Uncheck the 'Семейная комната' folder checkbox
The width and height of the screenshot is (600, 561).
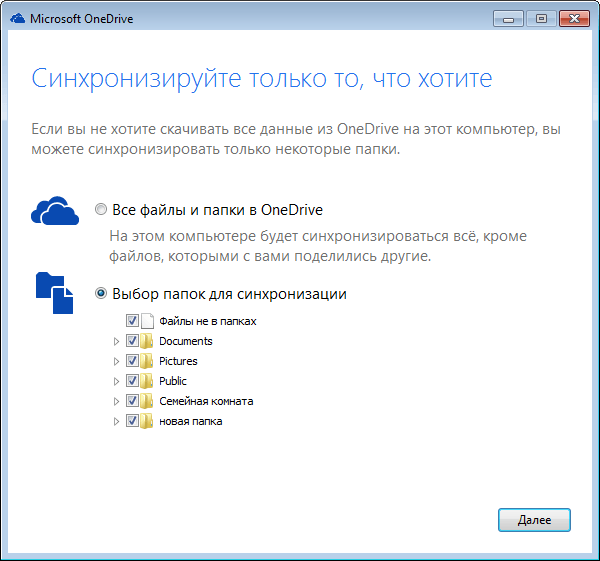(x=132, y=401)
